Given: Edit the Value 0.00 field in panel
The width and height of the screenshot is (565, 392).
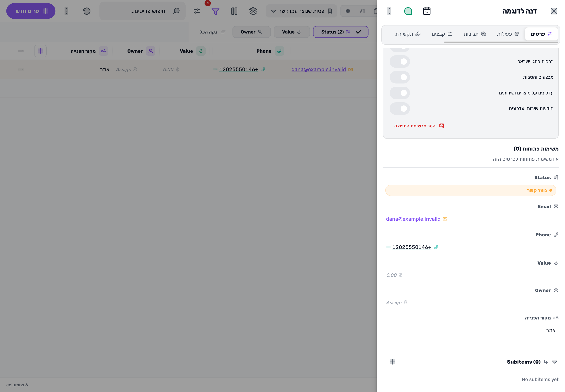Looking at the screenshot, I should click(x=394, y=275).
